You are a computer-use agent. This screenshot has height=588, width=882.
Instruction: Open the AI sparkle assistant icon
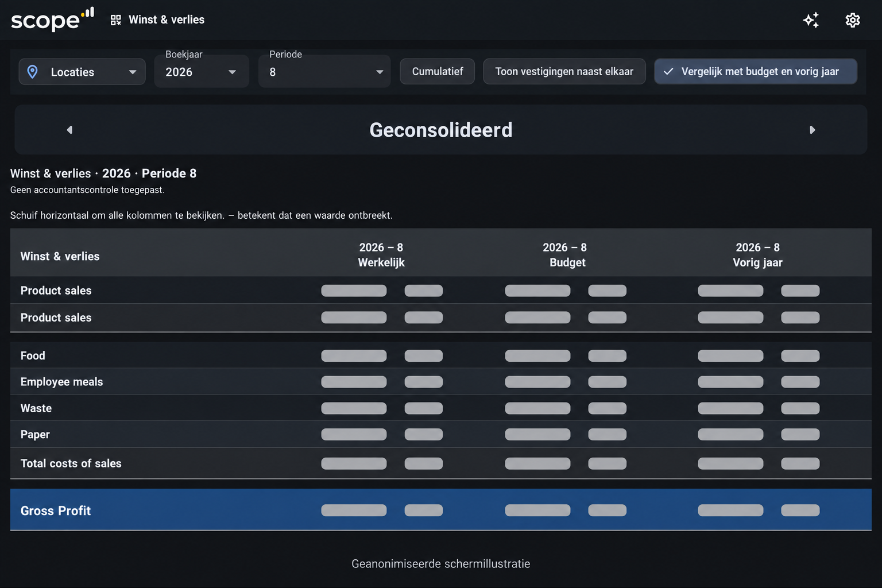[x=811, y=20]
